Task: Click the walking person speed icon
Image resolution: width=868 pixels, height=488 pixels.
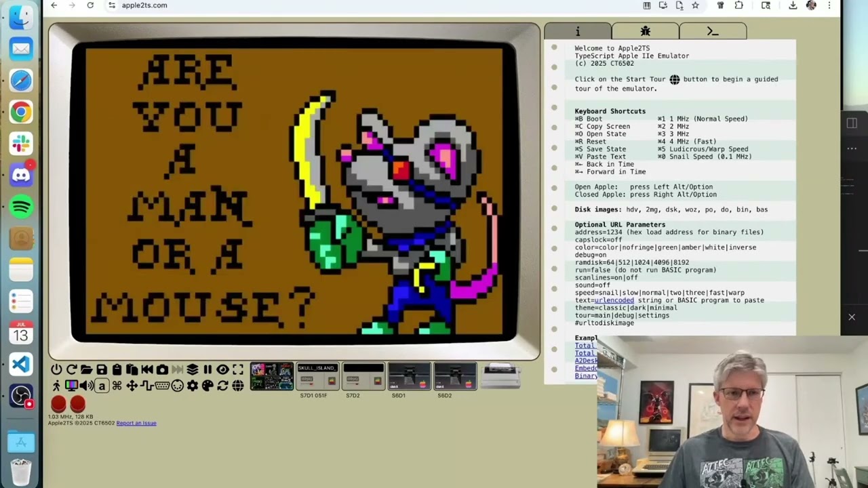Action: click(56, 386)
